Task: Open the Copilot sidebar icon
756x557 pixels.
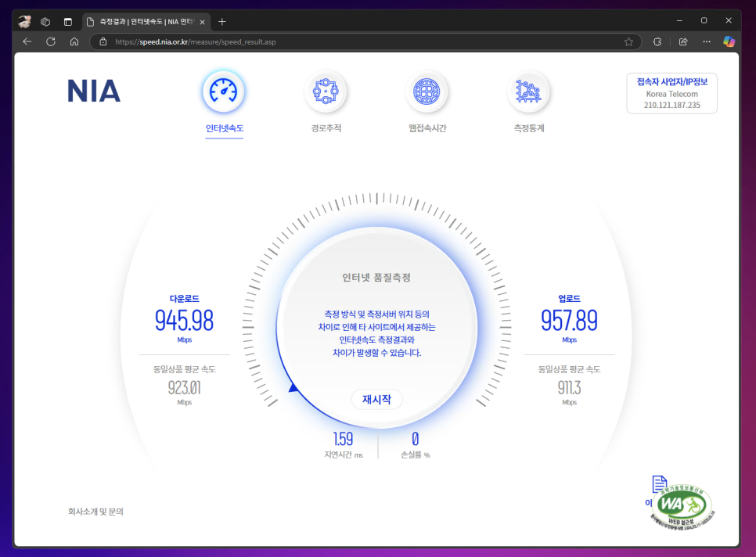Action: 729,42
